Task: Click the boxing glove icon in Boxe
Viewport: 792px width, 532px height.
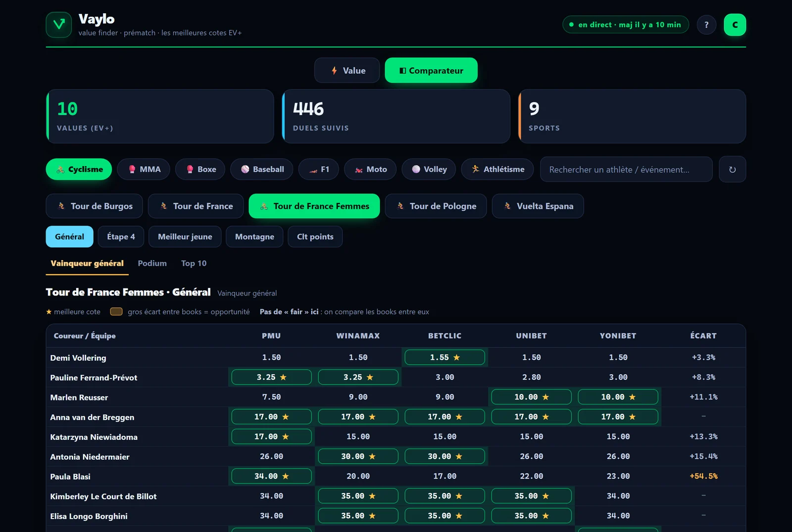Action: (x=190, y=169)
